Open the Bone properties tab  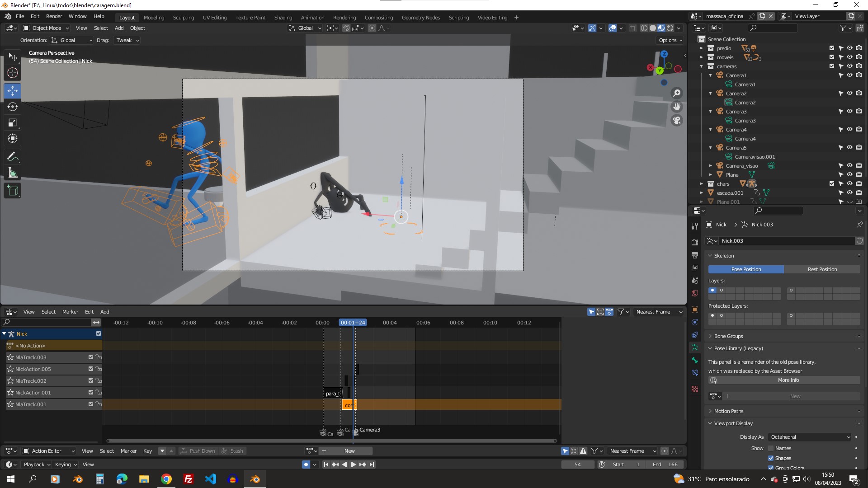tap(695, 360)
